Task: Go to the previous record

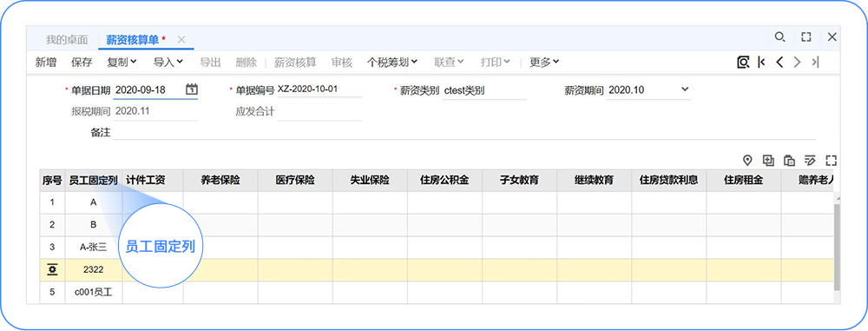Action: coord(779,62)
